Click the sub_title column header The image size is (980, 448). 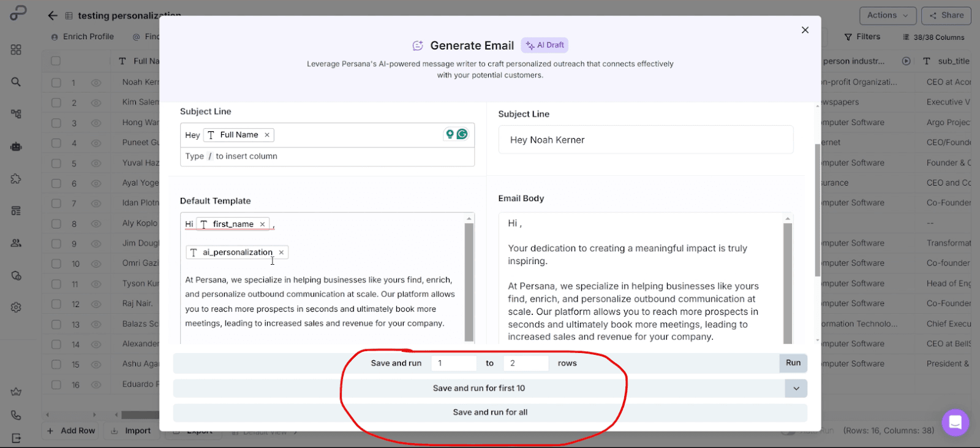[948, 61]
